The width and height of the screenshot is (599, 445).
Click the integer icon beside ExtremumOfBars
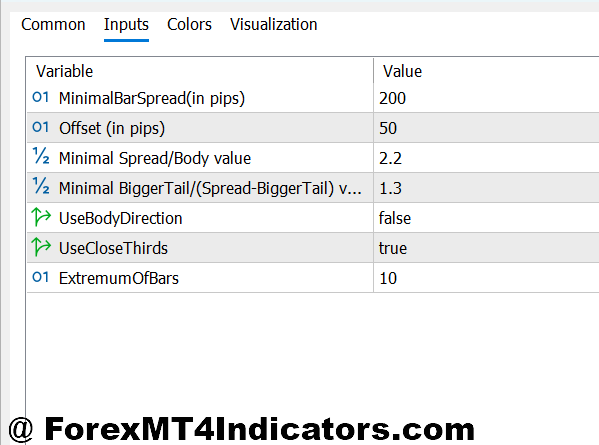40,277
